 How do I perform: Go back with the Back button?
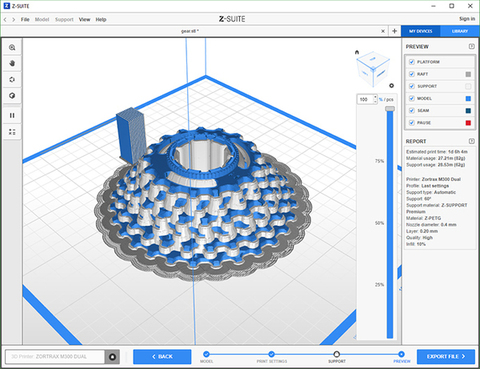162,357
